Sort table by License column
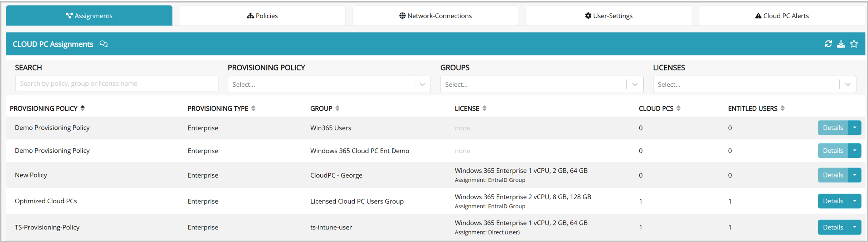Viewport: 868px width, 242px height. [x=484, y=108]
